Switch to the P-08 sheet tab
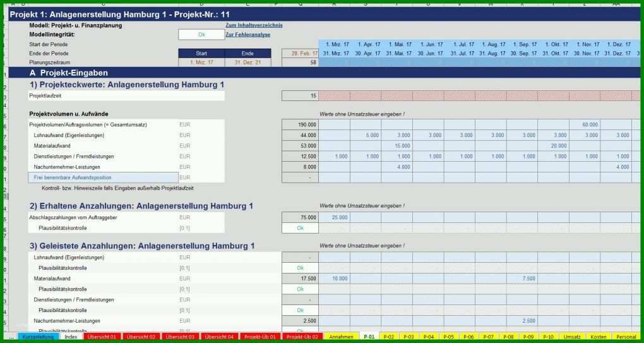 pyautogui.click(x=508, y=337)
